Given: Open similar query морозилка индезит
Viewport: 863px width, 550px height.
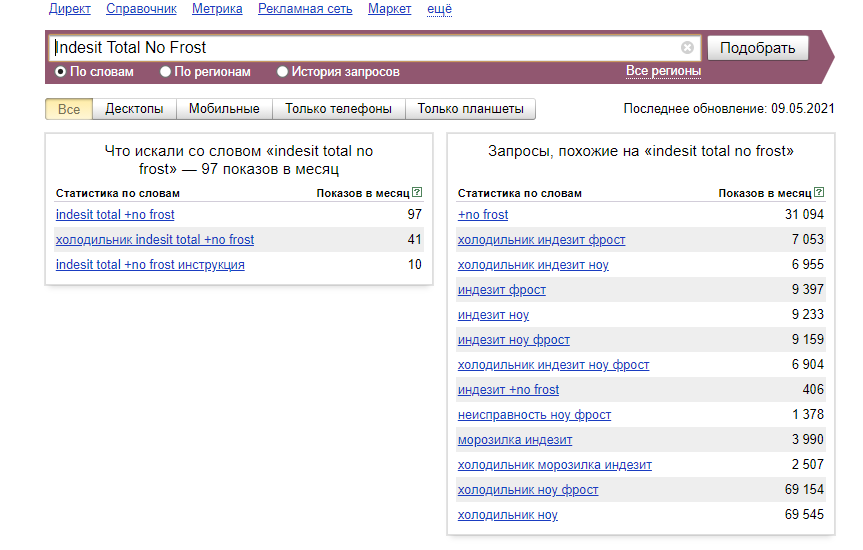Looking at the screenshot, I should 515,440.
